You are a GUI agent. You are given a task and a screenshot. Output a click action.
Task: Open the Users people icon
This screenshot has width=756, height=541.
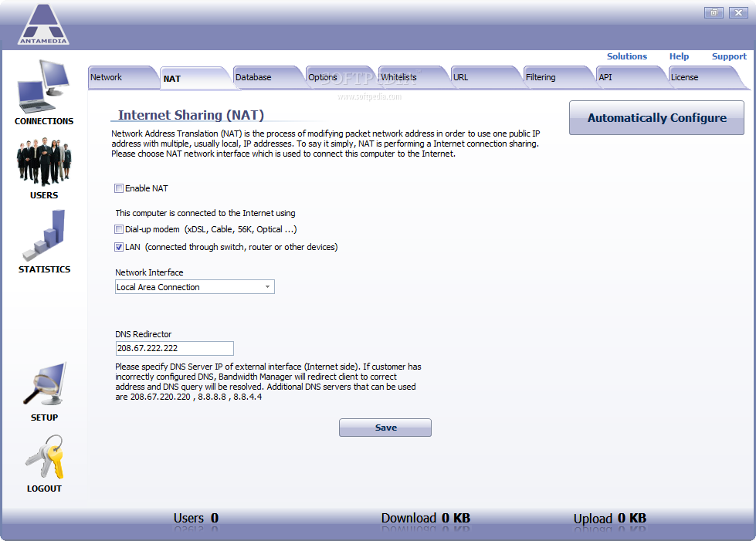44,161
